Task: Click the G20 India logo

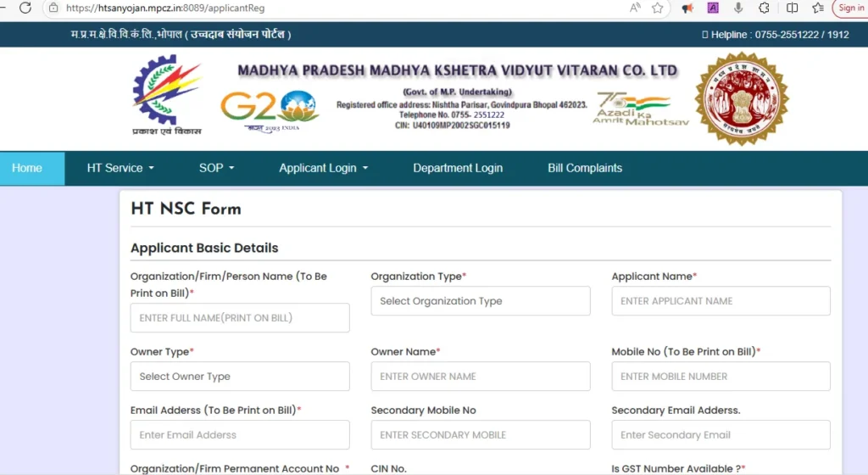Action: click(270, 111)
